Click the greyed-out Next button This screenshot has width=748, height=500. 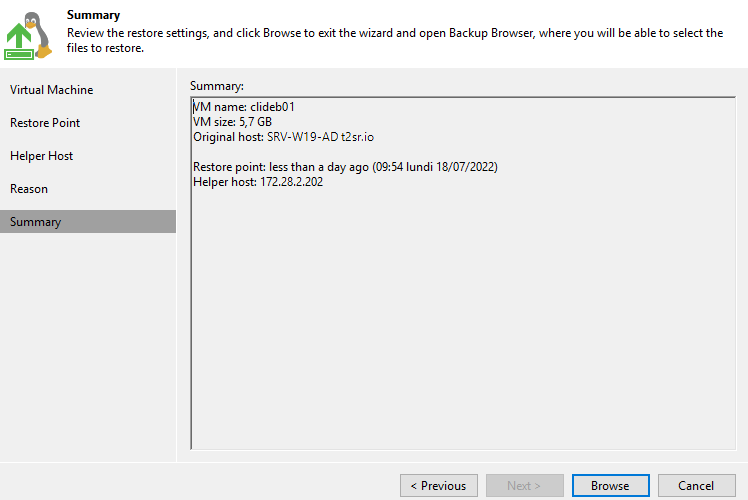(x=524, y=485)
